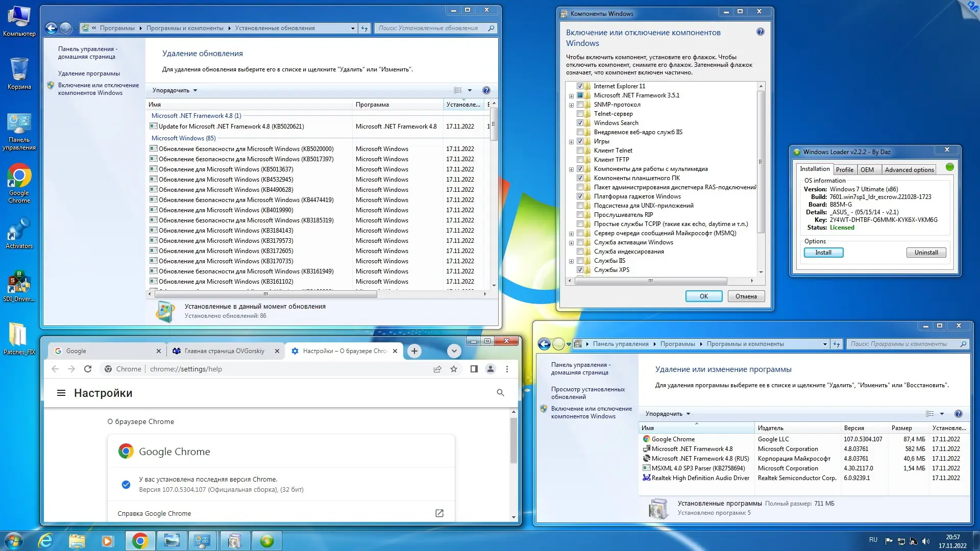The image size is (980, 551).
Task: Switch to Advanced options tab
Action: [909, 169]
